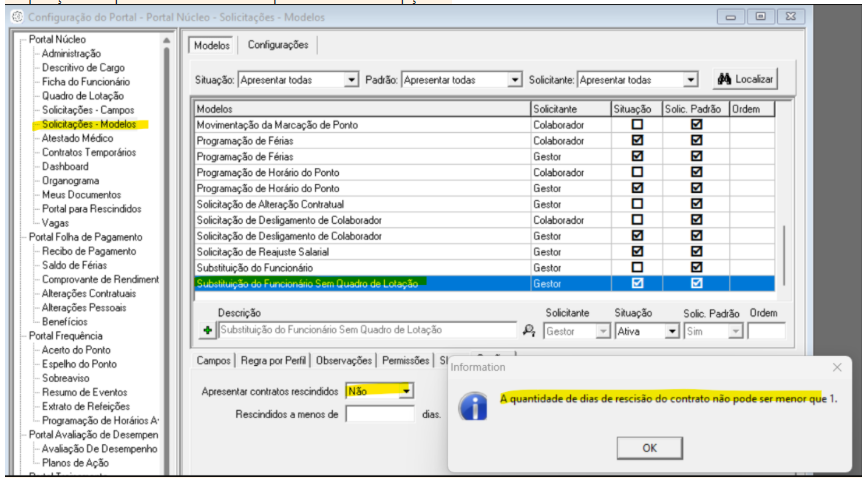Click the lookup icon beside the Descrição field
The width and height of the screenshot is (862, 478).
[x=529, y=329]
